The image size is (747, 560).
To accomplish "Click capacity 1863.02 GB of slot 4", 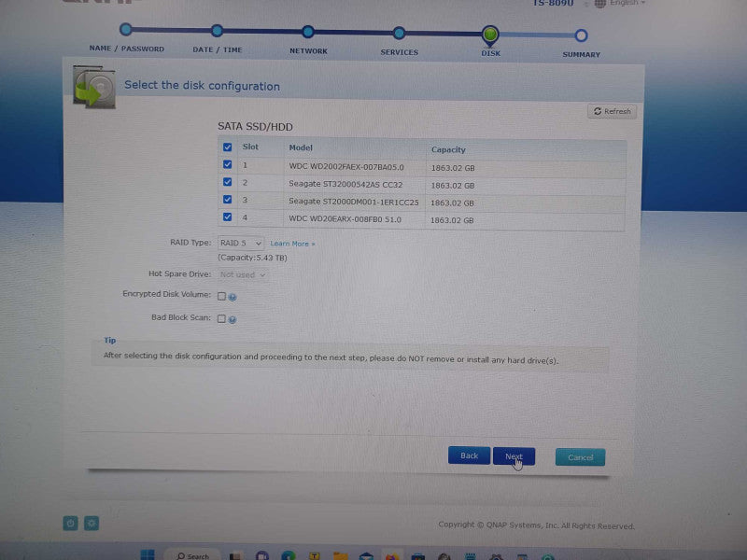I will point(452,220).
